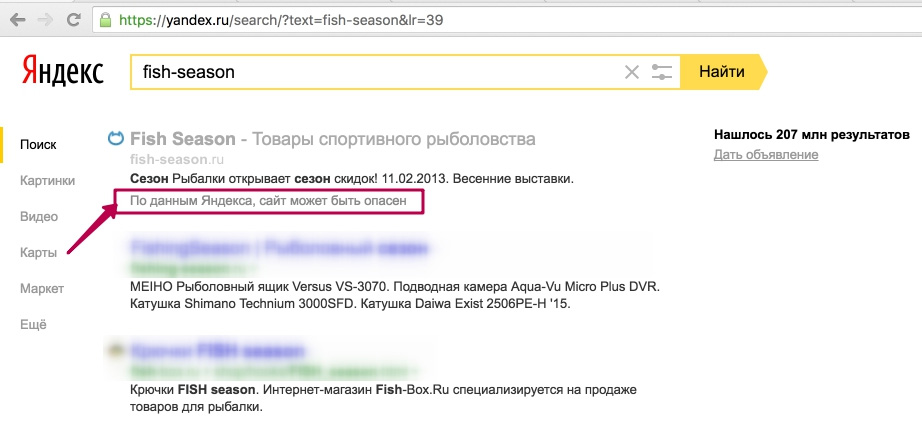The height and width of the screenshot is (431, 922).
Task: Click the green padlock security icon
Action: tap(105, 21)
